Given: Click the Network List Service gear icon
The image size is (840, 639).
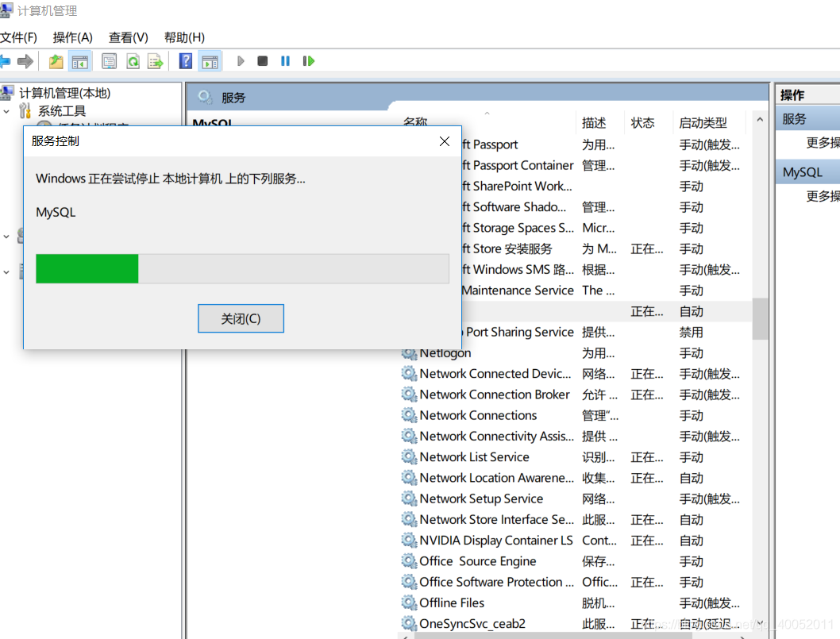Looking at the screenshot, I should pos(410,457).
